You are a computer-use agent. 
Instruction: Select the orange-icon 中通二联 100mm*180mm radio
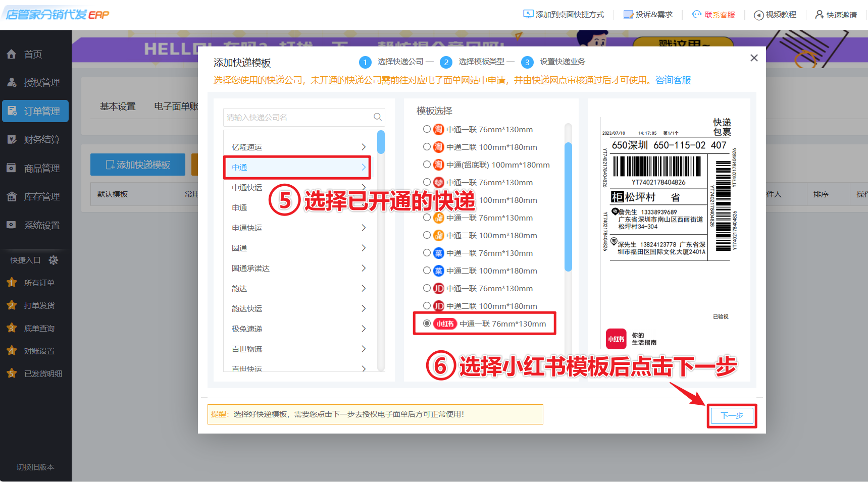(427, 235)
